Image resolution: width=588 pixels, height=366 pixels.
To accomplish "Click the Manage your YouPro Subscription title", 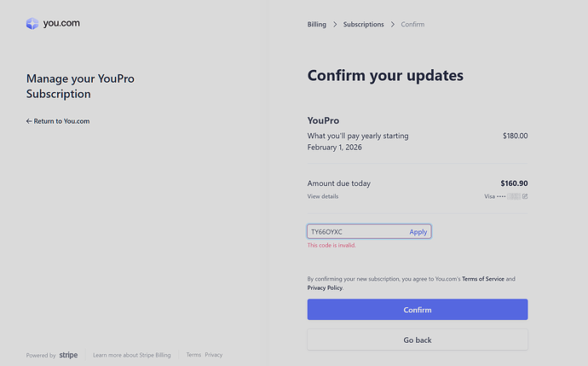I will [x=80, y=86].
